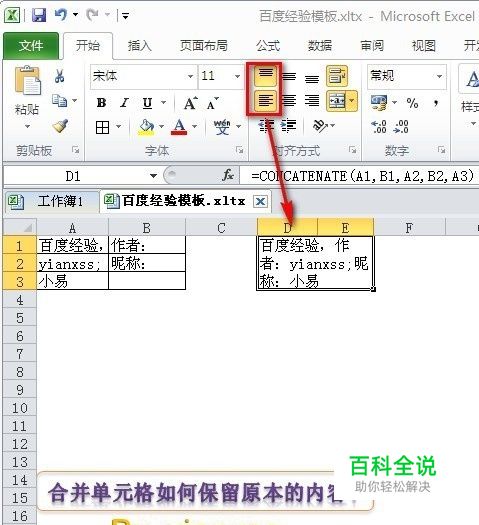
Task: Apply accounting number format icon
Action: click(379, 103)
